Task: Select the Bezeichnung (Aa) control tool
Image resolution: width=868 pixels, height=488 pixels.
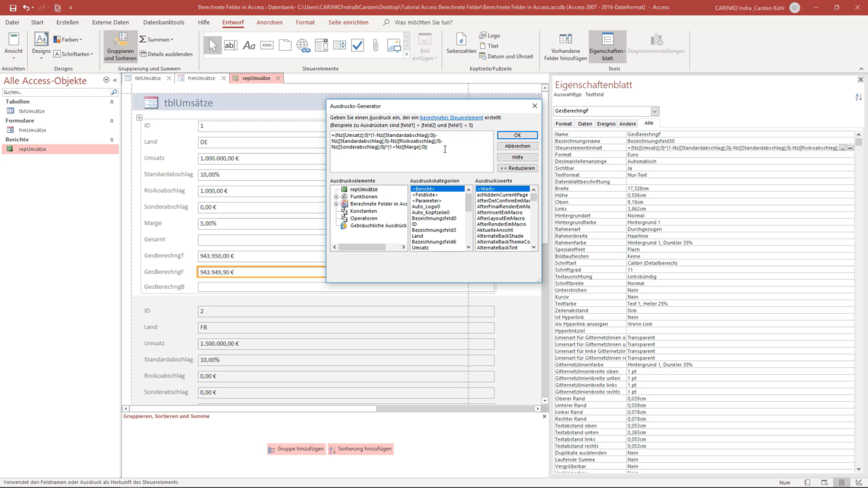Action: tap(250, 45)
